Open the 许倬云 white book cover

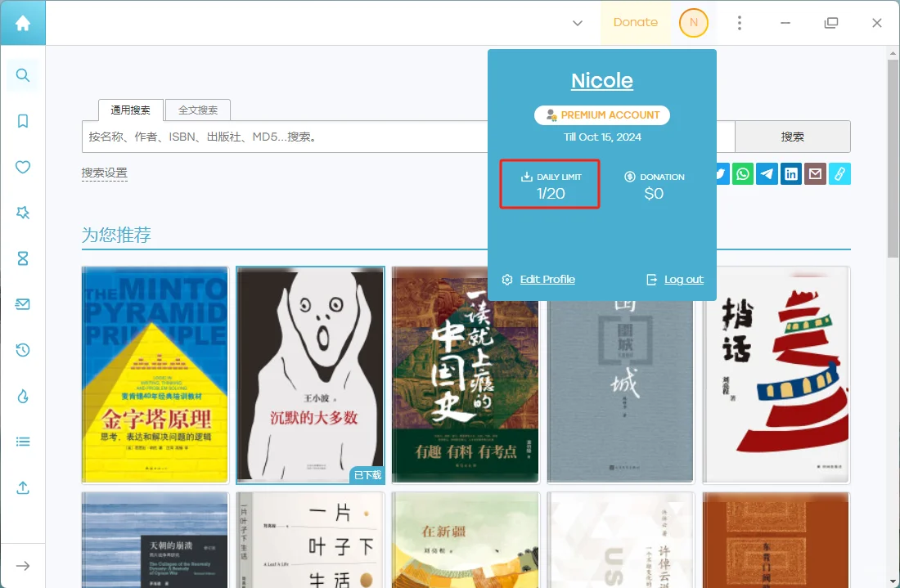pyautogui.click(x=620, y=540)
